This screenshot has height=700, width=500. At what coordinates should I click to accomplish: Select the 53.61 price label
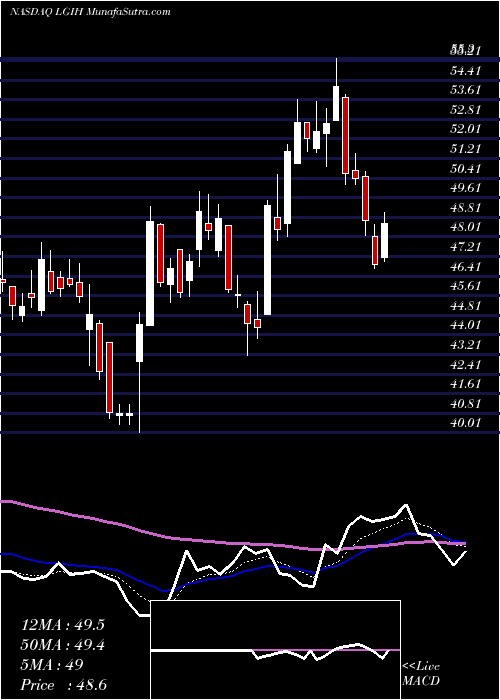pos(466,90)
